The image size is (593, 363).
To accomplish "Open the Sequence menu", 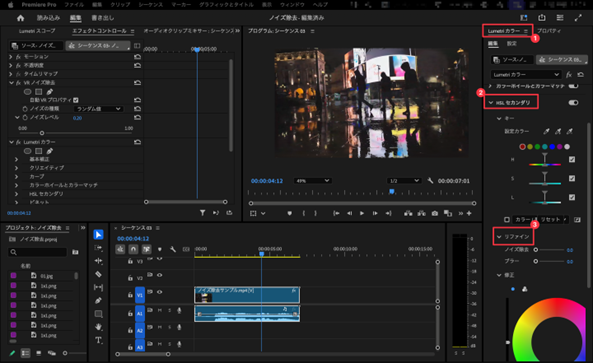I will click(x=151, y=5).
